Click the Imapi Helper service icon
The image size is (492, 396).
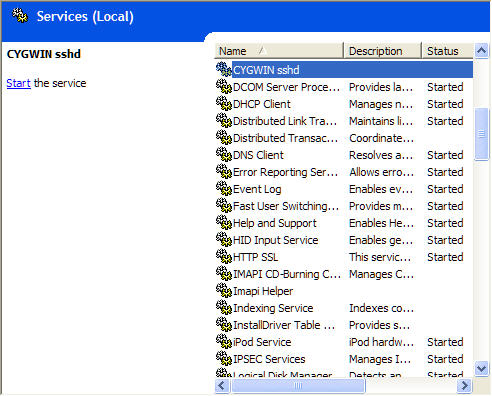pos(224,290)
